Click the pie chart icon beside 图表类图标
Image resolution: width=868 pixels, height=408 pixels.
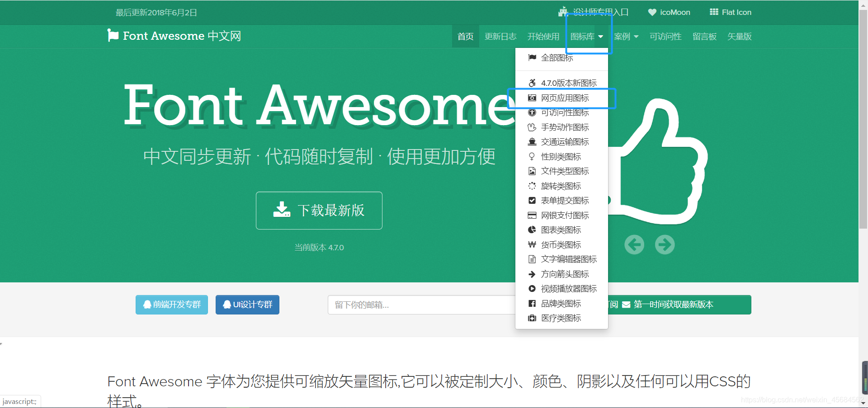pyautogui.click(x=532, y=230)
